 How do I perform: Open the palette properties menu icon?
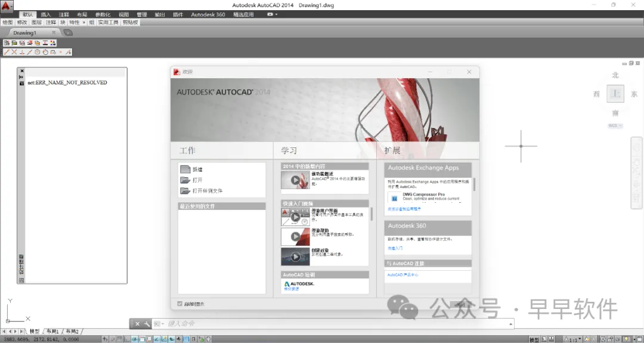pyautogui.click(x=21, y=83)
